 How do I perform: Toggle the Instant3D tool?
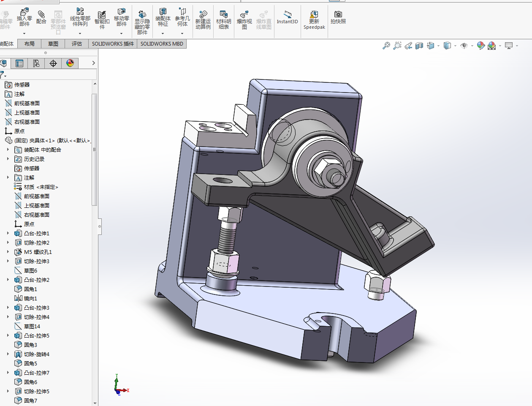point(287,17)
